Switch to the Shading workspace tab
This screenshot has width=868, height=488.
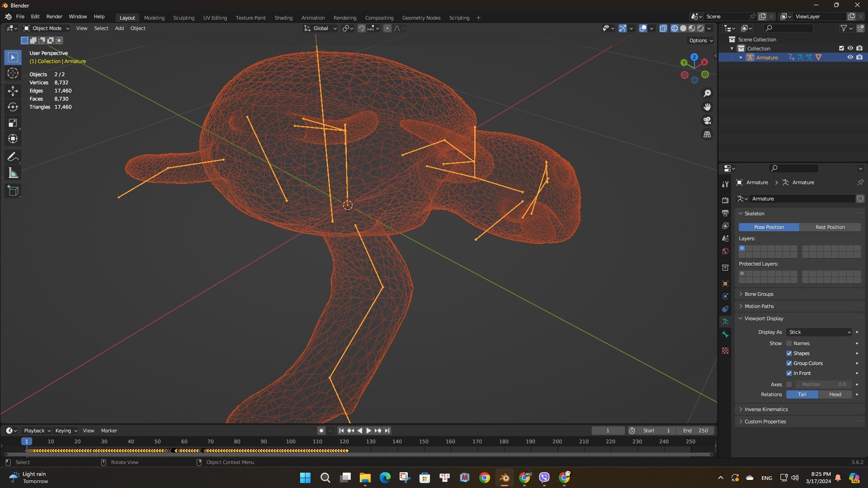pos(283,18)
